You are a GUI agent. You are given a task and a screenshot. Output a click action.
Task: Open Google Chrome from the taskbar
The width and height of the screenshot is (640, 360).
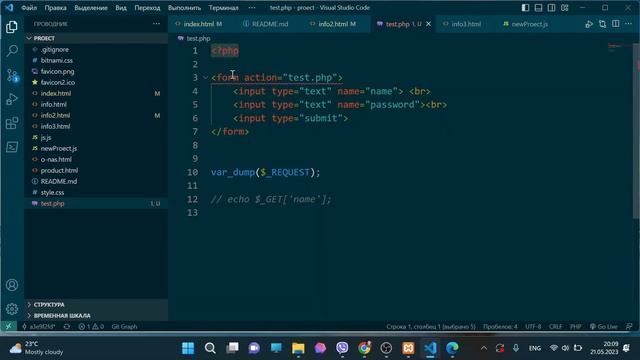pos(364,348)
